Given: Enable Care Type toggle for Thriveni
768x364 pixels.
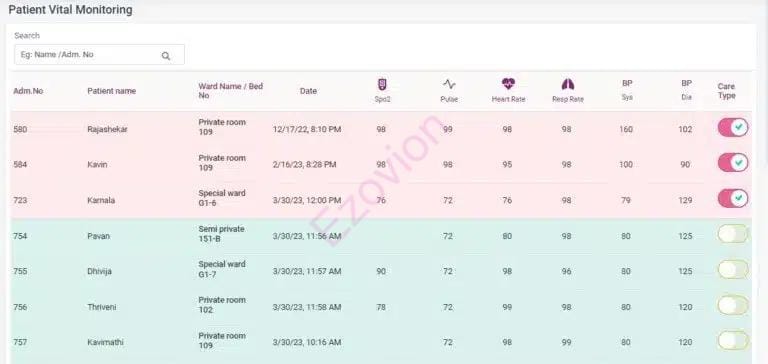Looking at the screenshot, I should coord(733,305).
